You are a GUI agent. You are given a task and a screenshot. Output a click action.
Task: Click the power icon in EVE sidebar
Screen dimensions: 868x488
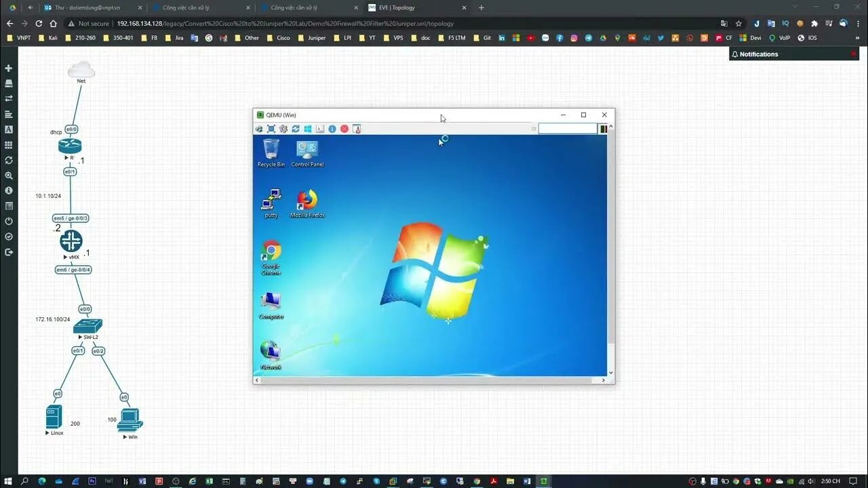[x=9, y=221]
